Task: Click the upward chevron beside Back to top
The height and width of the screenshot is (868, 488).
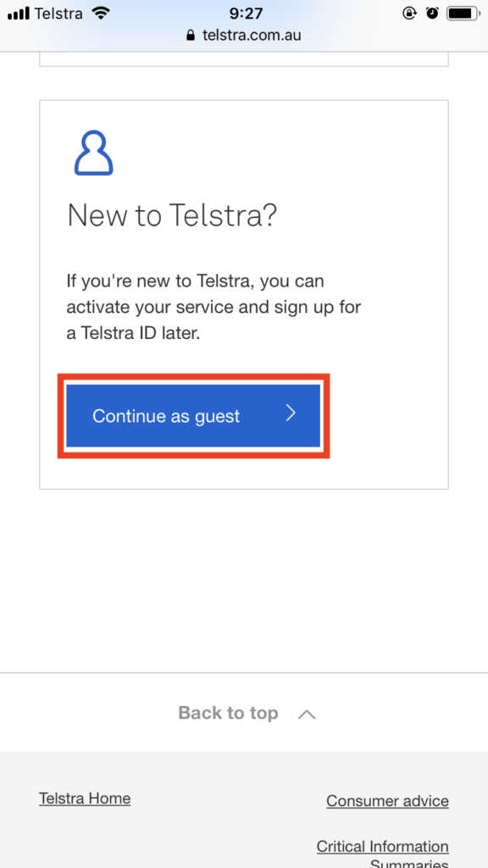Action: click(307, 715)
